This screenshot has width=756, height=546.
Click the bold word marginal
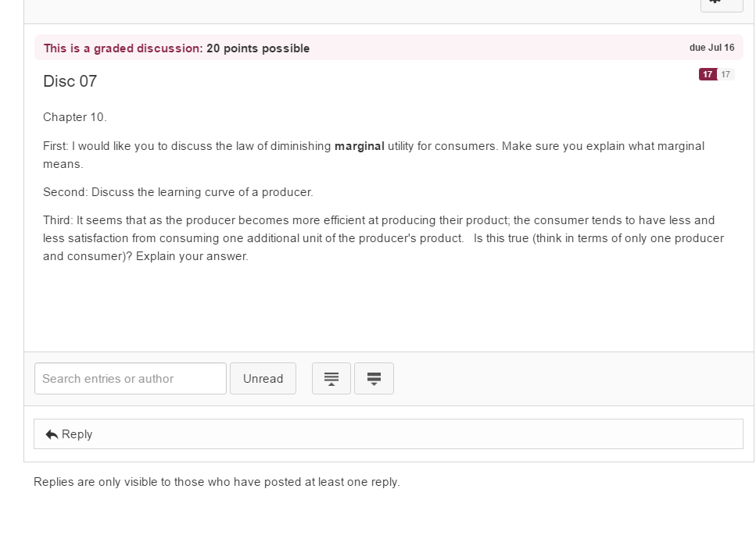(359, 146)
